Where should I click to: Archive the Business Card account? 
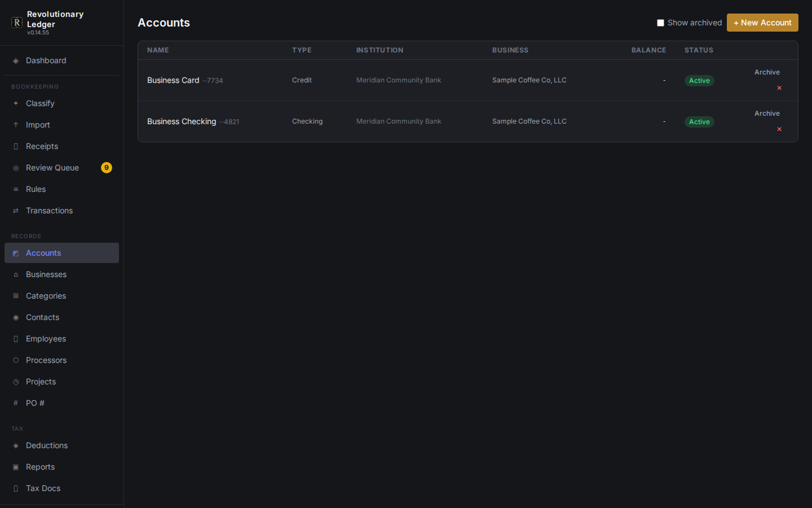(767, 72)
